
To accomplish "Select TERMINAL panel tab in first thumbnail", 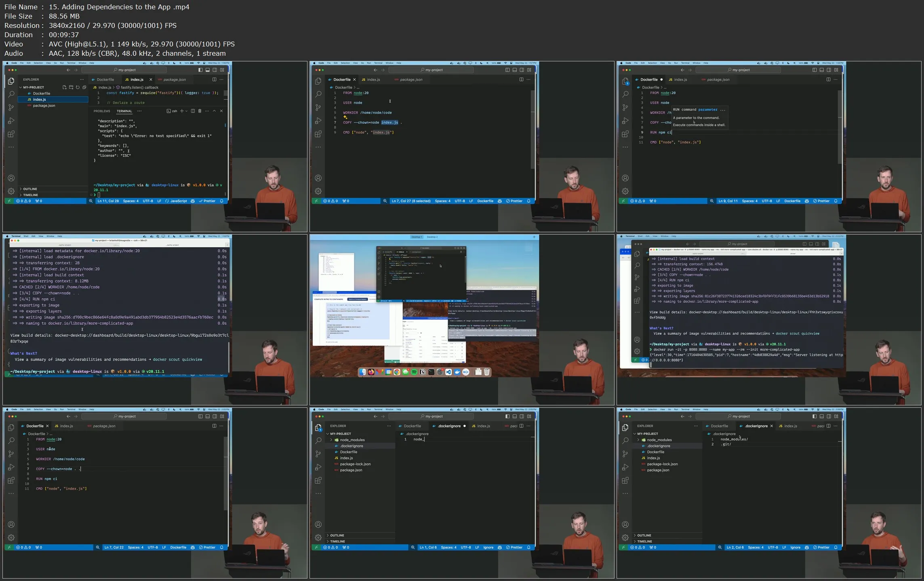I will 124,111.
